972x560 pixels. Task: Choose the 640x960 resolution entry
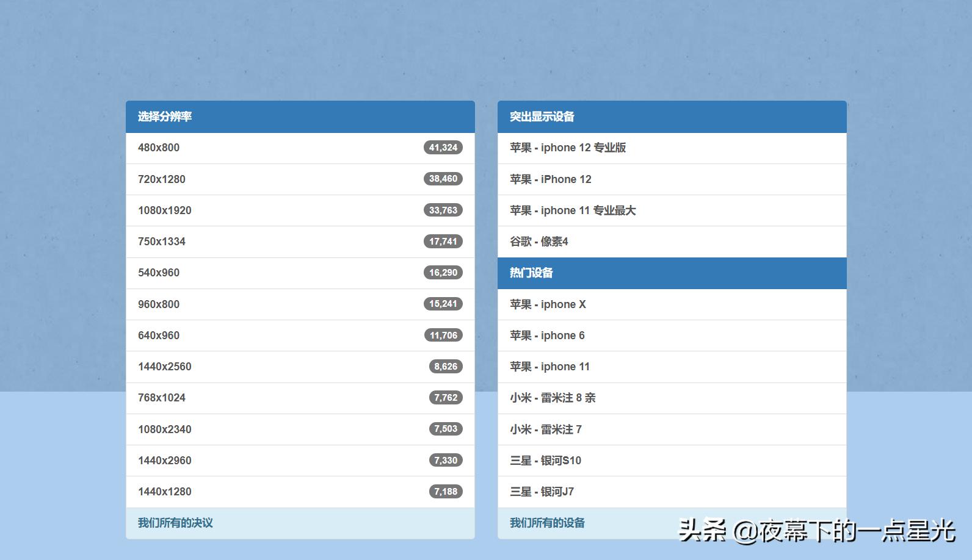point(300,336)
